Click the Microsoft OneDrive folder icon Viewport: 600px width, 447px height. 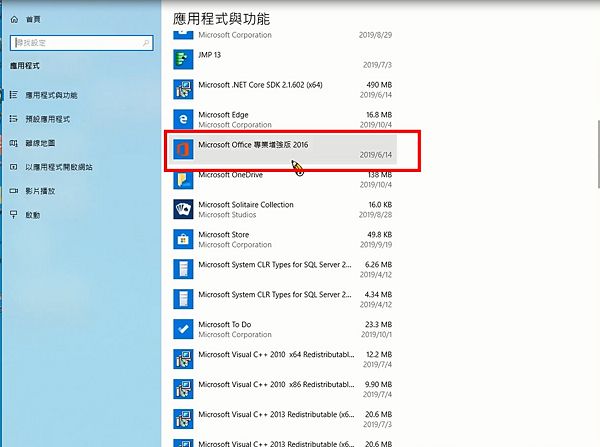[184, 179]
